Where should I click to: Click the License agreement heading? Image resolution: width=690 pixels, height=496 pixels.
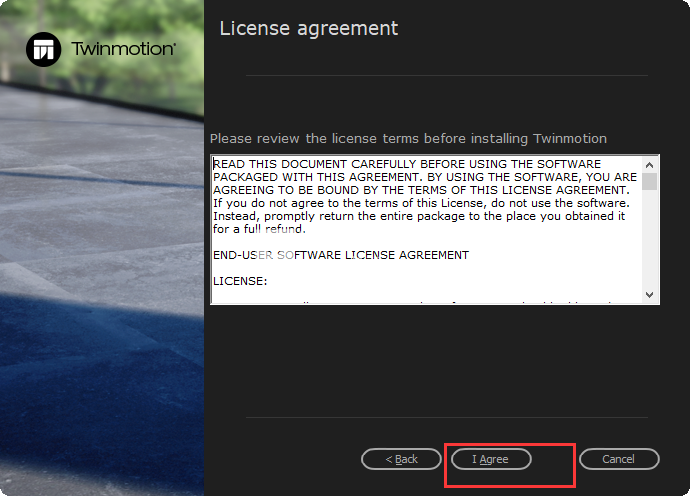click(308, 29)
